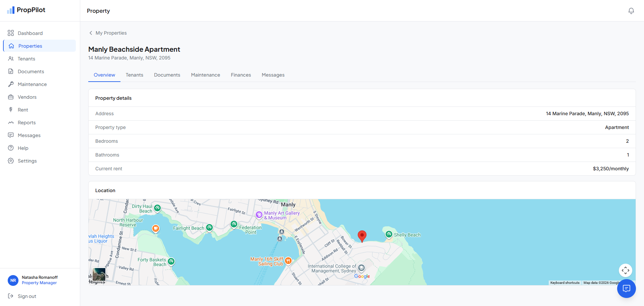Click the Bedrooms row label
The image size is (644, 306).
pos(107,141)
